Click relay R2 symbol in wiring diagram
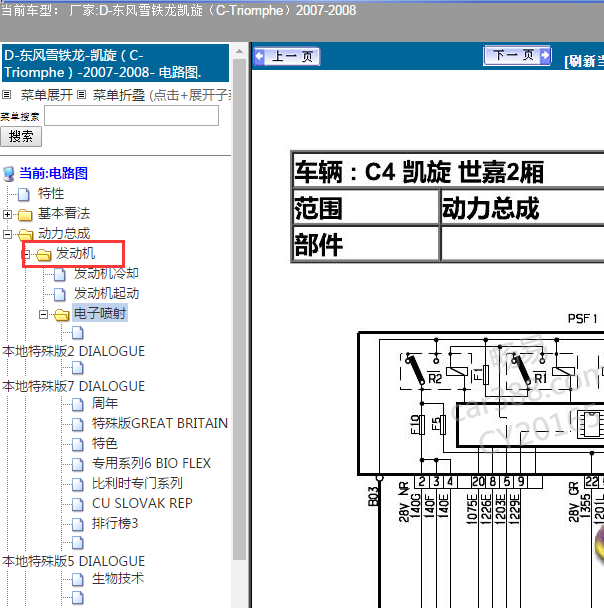This screenshot has width=604, height=608. click(436, 371)
